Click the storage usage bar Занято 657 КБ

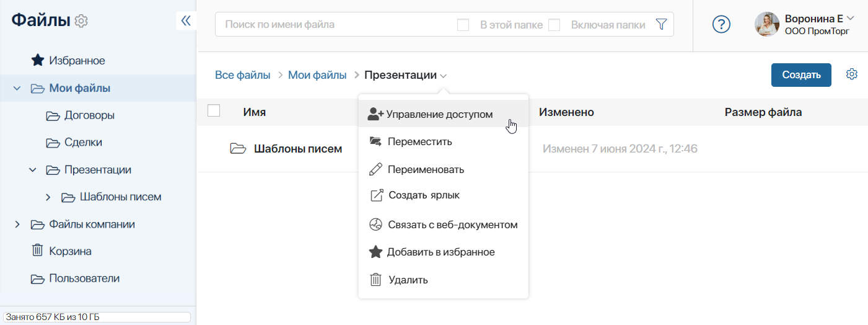pos(96,317)
